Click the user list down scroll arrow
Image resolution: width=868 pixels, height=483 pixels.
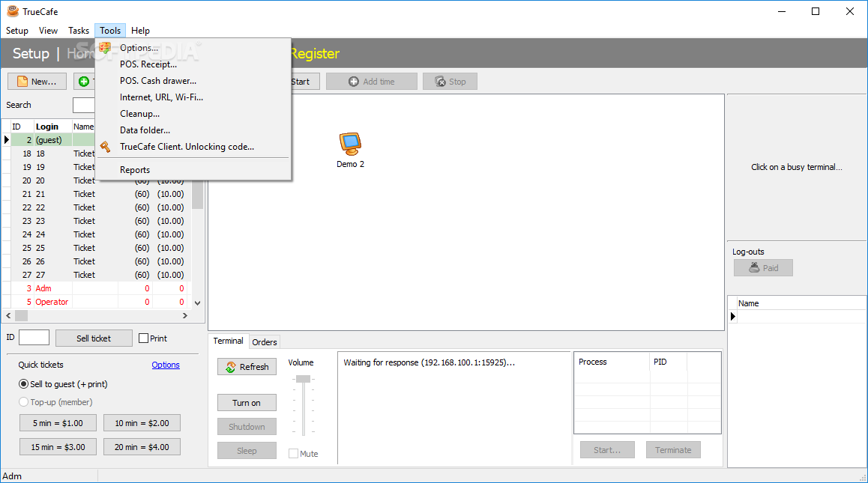point(198,303)
